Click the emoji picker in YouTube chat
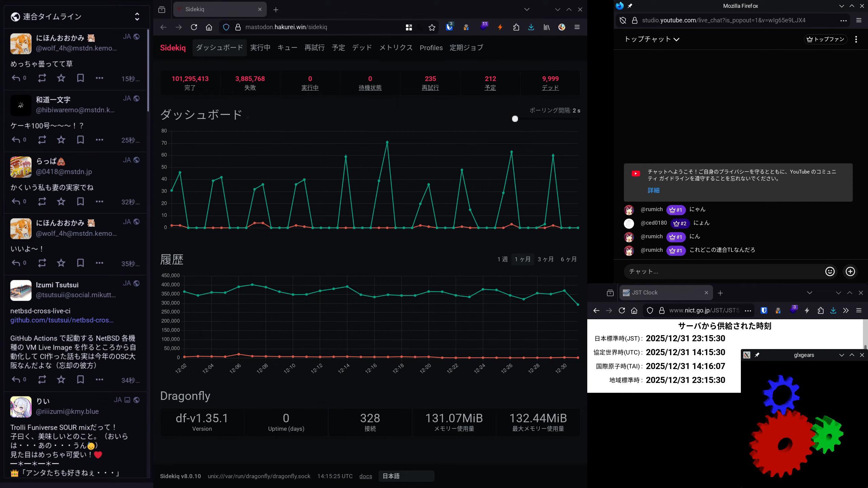The width and height of the screenshot is (868, 488). point(830,271)
